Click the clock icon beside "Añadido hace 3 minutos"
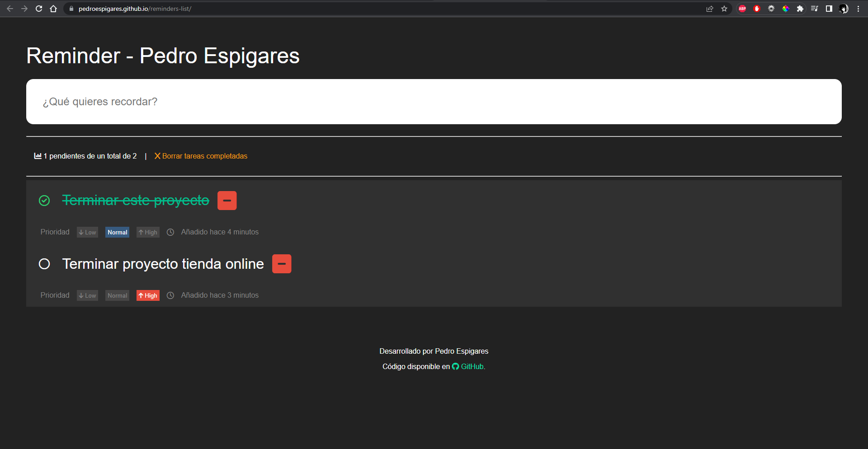Viewport: 868px width, 449px height. pos(170,295)
